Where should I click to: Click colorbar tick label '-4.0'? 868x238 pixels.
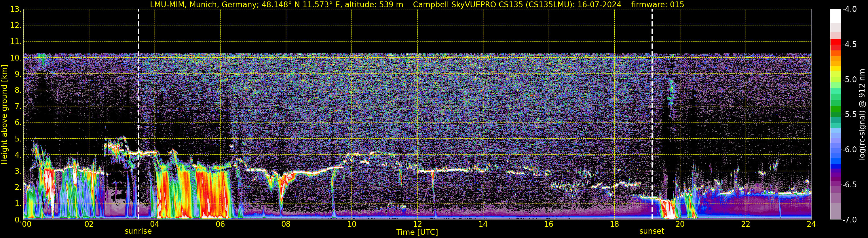click(849, 10)
